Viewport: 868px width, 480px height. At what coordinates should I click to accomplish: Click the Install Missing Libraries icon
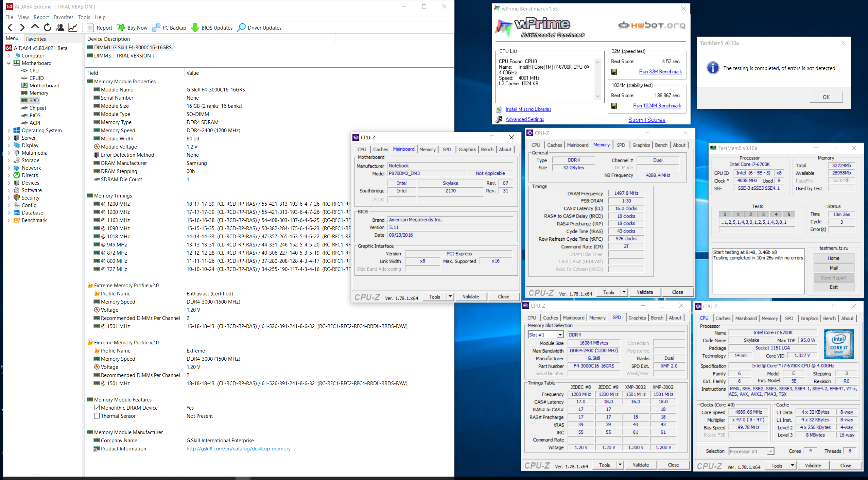tap(499, 109)
